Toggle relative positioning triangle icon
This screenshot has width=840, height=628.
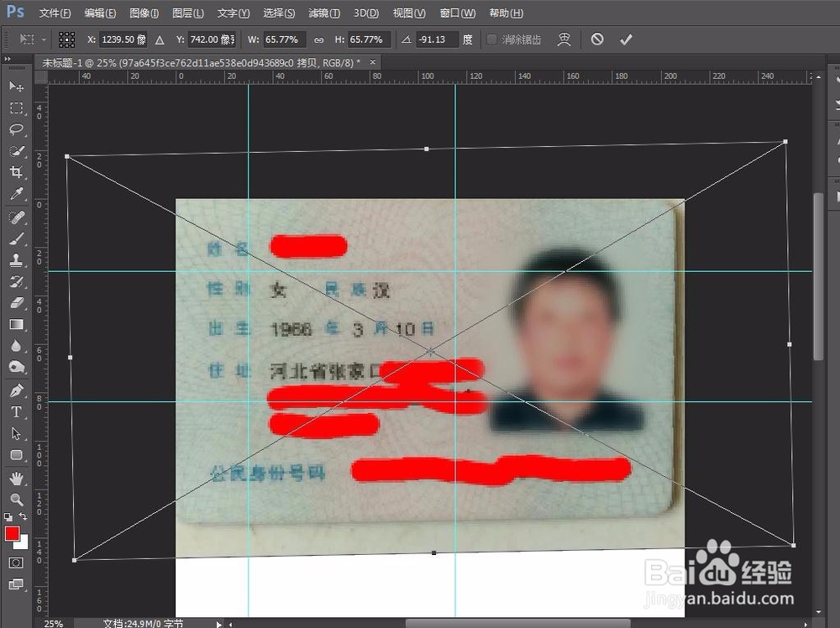pos(160,39)
